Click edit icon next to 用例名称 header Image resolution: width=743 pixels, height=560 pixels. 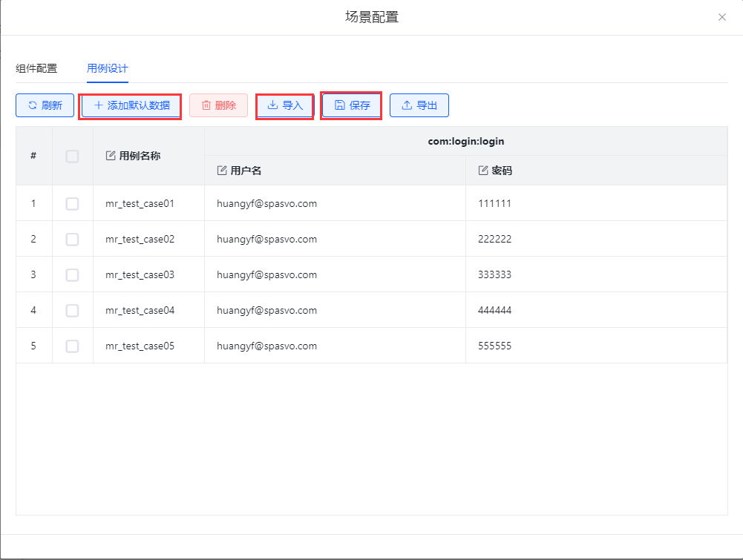[x=111, y=156]
